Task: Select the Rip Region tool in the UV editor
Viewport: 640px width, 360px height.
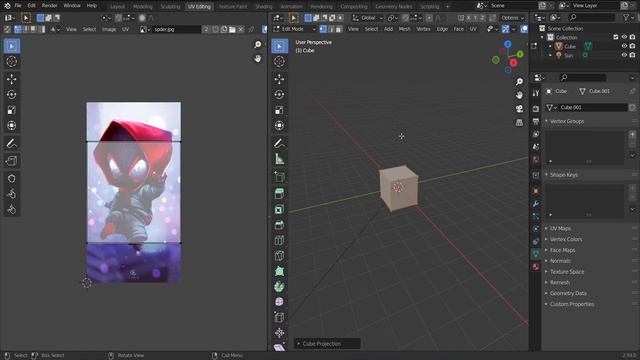Action: (x=11, y=161)
